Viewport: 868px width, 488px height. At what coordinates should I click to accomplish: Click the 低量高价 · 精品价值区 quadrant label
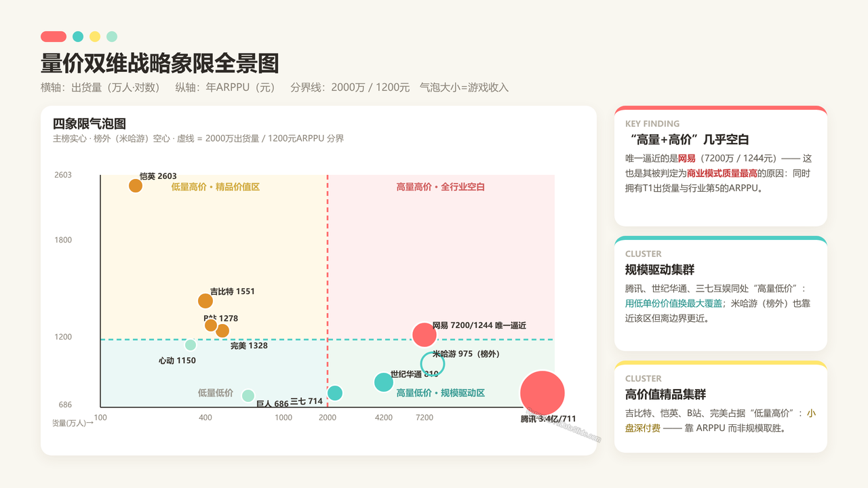(x=216, y=187)
